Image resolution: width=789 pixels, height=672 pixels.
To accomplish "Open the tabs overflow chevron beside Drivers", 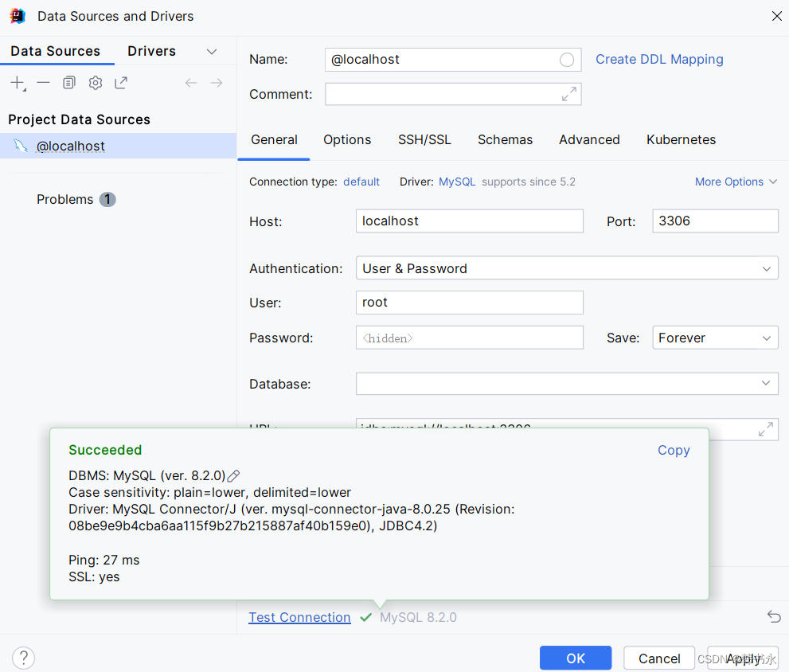I will [212, 51].
